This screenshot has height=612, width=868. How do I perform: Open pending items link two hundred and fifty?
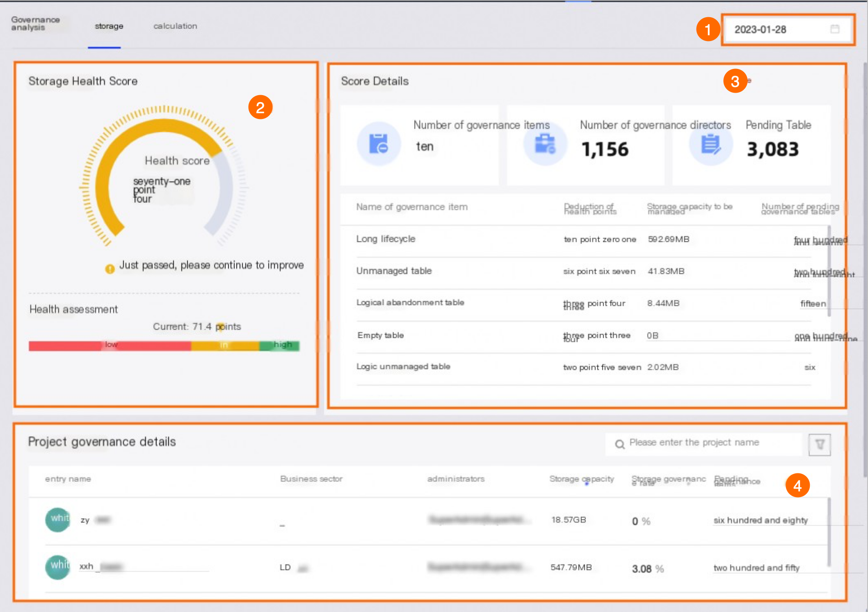click(x=757, y=568)
